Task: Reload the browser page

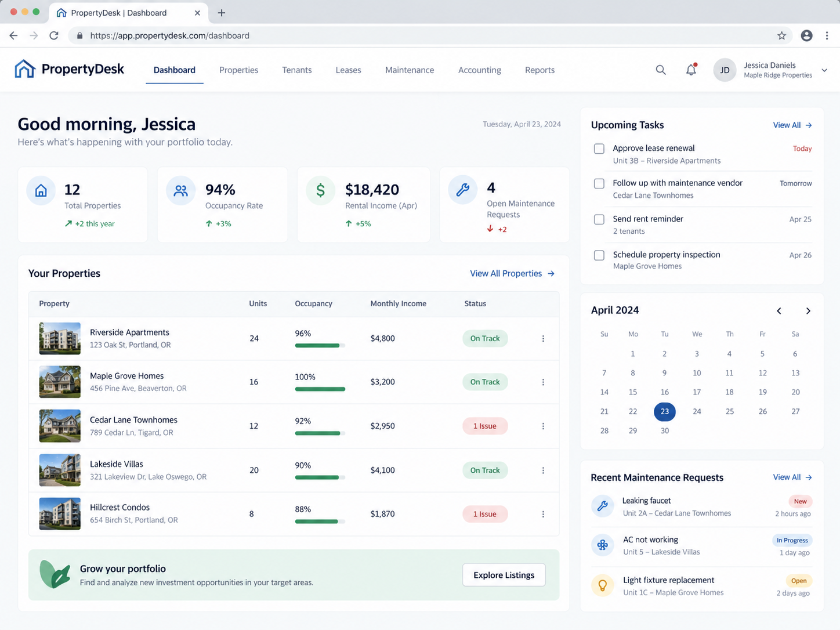Action: tap(54, 35)
